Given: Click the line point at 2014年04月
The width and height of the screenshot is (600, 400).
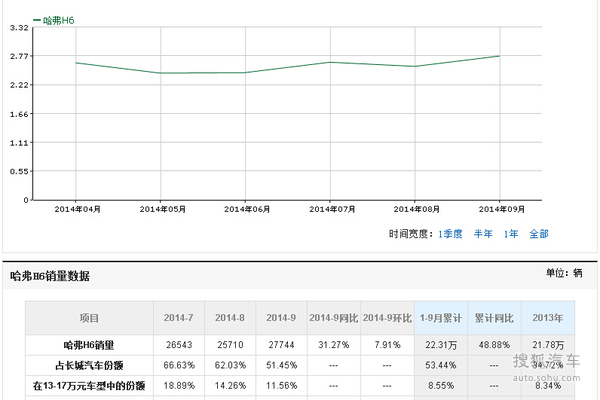Looking at the screenshot, I should pyautogui.click(x=76, y=62).
